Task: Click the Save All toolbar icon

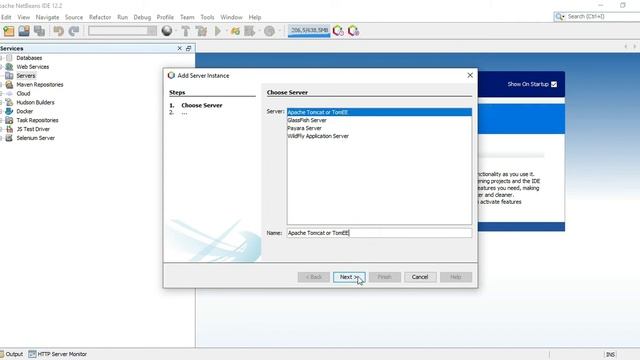Action: [x=40, y=31]
